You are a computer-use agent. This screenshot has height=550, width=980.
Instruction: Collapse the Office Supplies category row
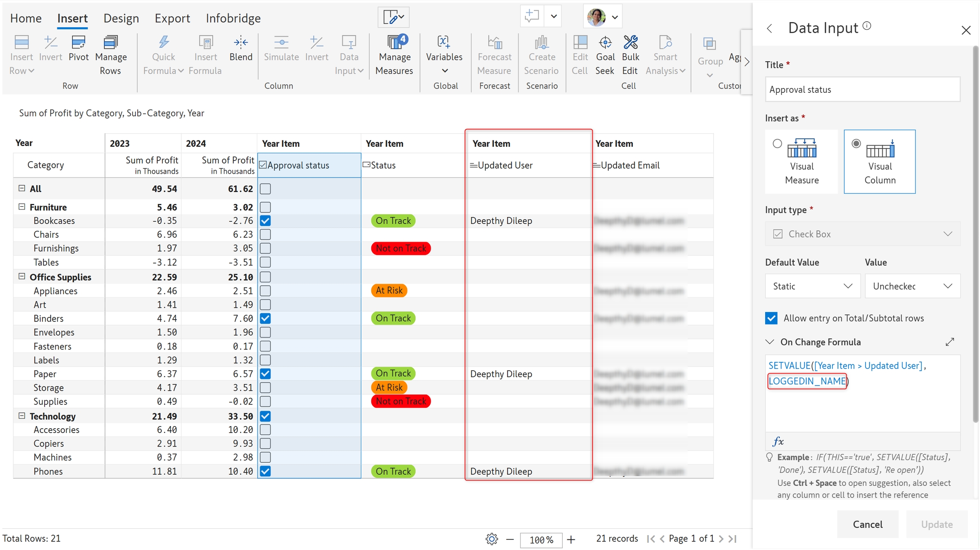pyautogui.click(x=22, y=277)
